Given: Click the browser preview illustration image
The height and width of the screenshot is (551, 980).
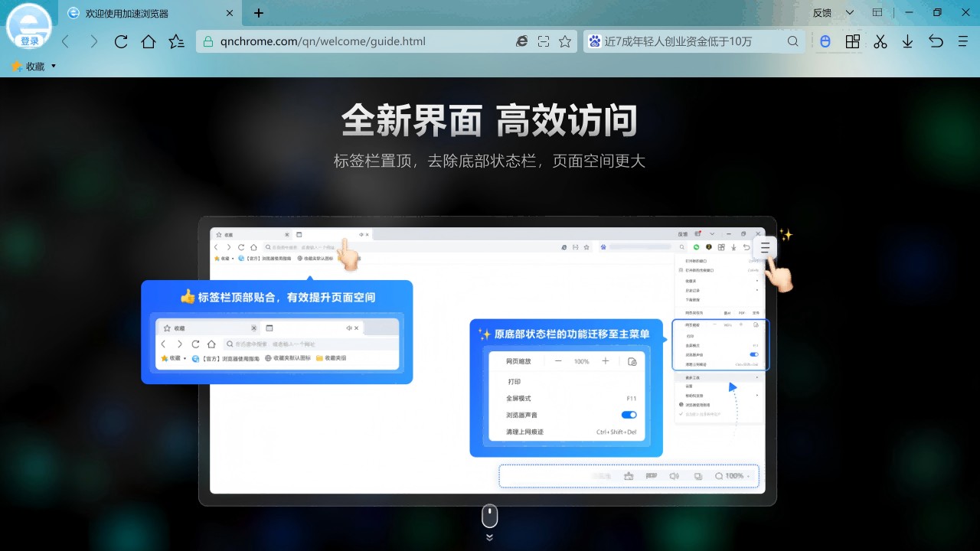Looking at the screenshot, I should click(488, 361).
